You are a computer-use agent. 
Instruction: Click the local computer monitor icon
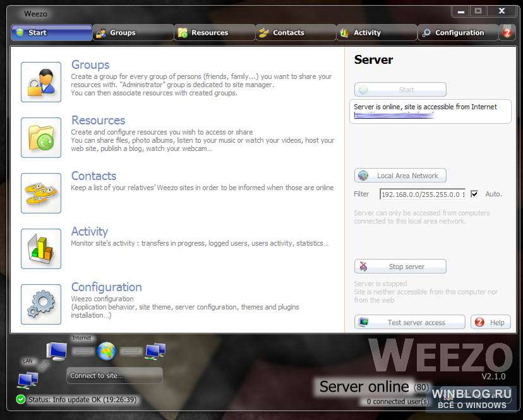tap(56, 351)
